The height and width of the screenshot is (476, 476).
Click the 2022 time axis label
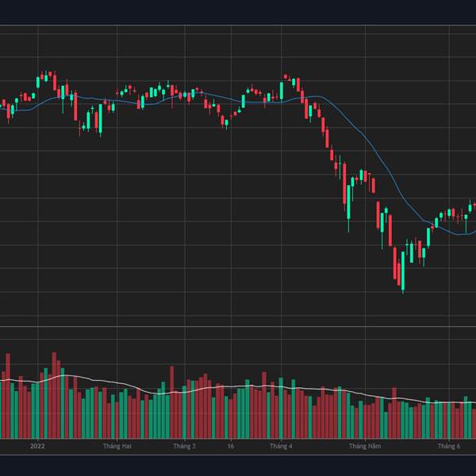(37, 446)
